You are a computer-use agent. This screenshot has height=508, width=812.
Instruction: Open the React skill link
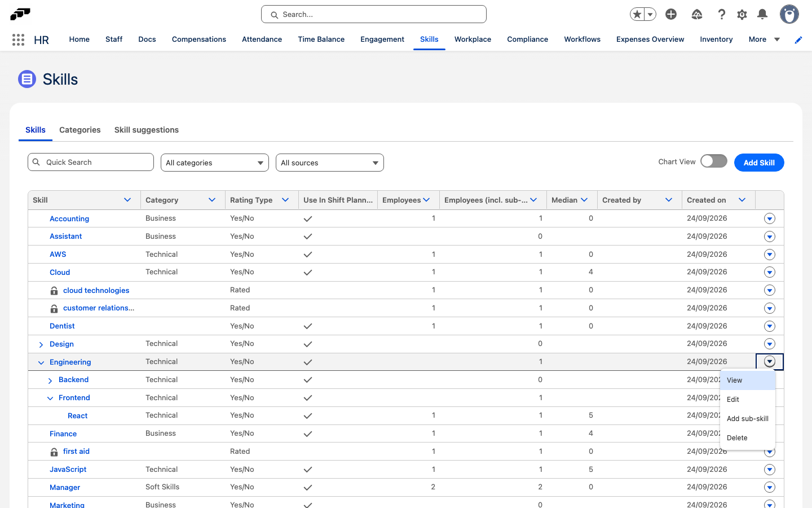pyautogui.click(x=78, y=416)
